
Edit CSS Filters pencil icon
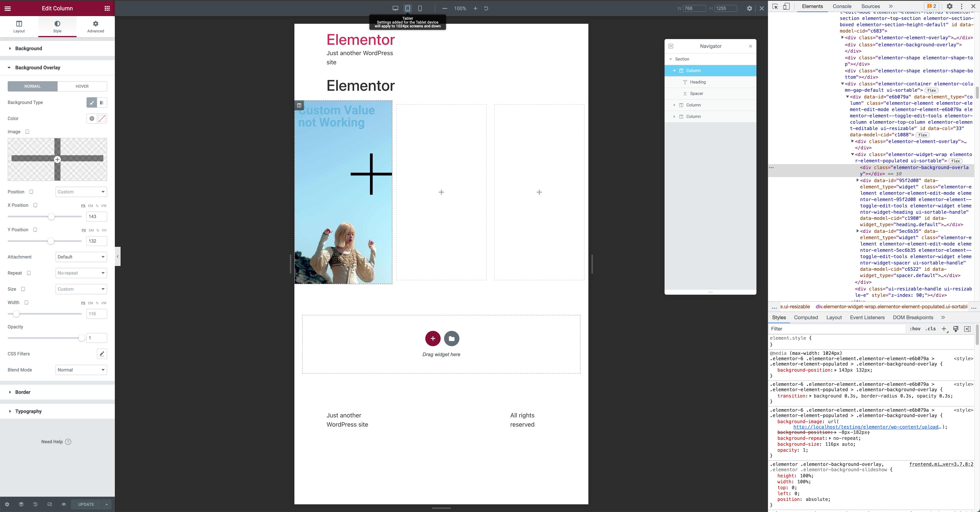click(102, 354)
